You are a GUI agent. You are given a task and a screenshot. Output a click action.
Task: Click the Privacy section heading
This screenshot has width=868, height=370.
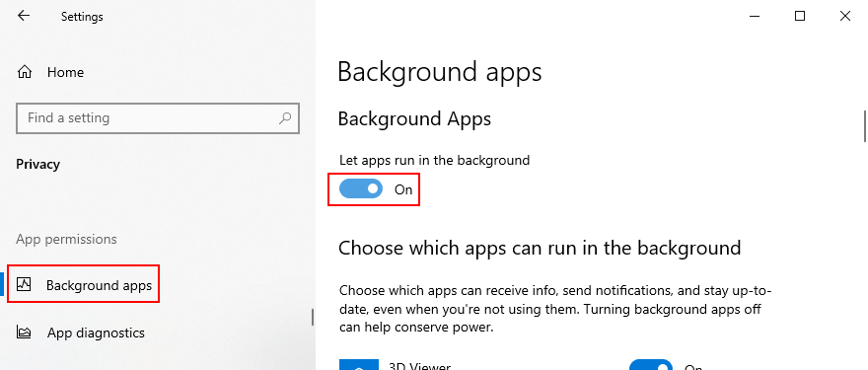[x=38, y=164]
